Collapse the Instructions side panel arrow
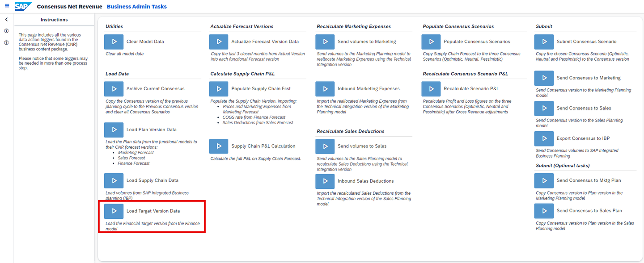The width and height of the screenshot is (644, 263). (7, 20)
